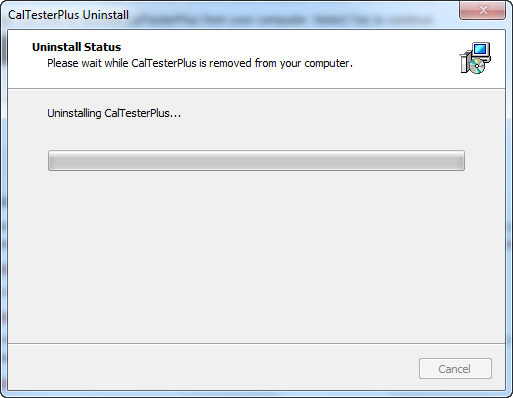Click the footer area beside the Cancel button
Viewport: 513px width, 398px height.
coord(213,367)
